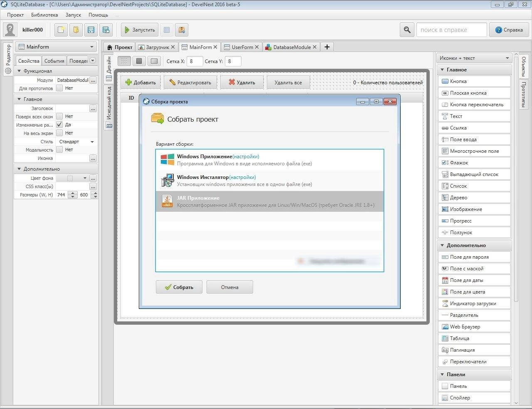This screenshot has height=409, width=532.
Task: Pick the Поле для цвета component
Action: (475, 292)
